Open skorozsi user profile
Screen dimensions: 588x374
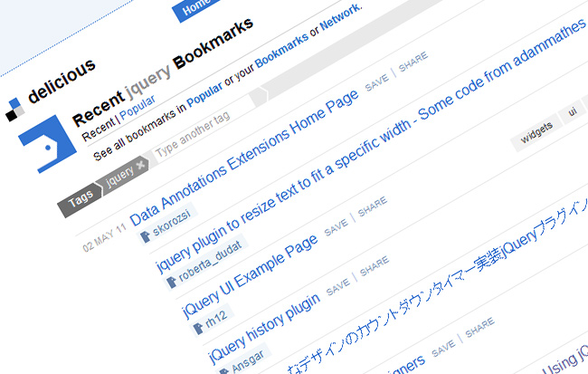(172, 222)
